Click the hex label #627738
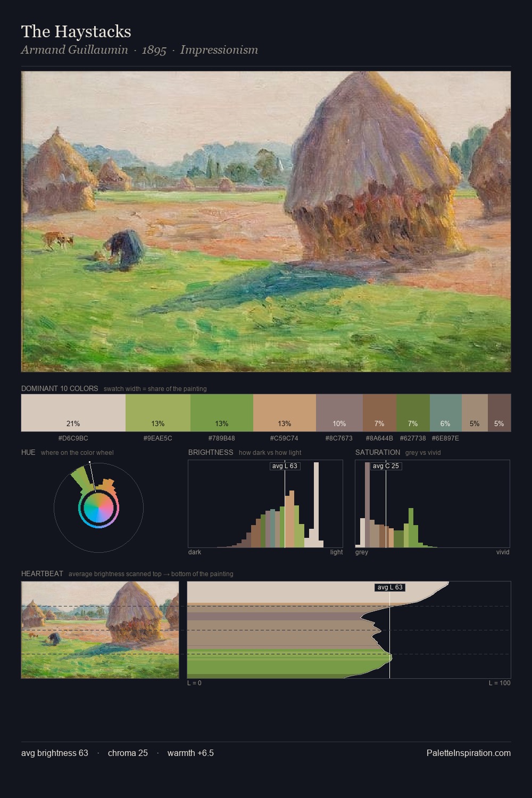532x798 pixels. [413, 438]
